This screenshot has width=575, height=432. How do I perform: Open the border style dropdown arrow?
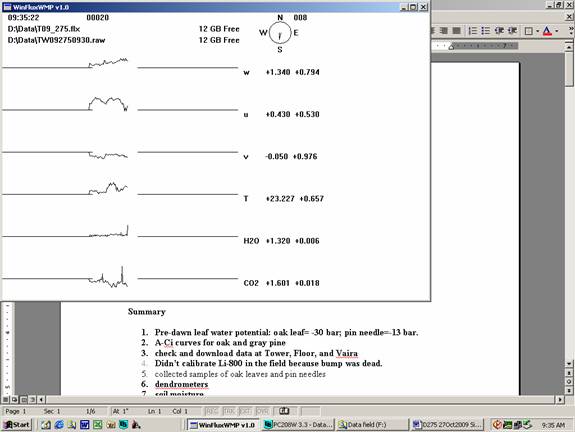click(537, 31)
